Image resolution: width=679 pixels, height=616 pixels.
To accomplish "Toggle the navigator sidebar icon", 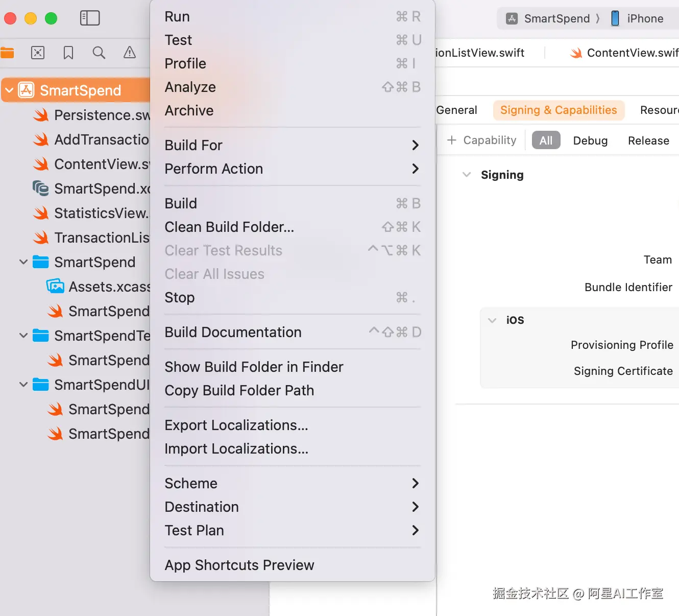I will (x=90, y=18).
